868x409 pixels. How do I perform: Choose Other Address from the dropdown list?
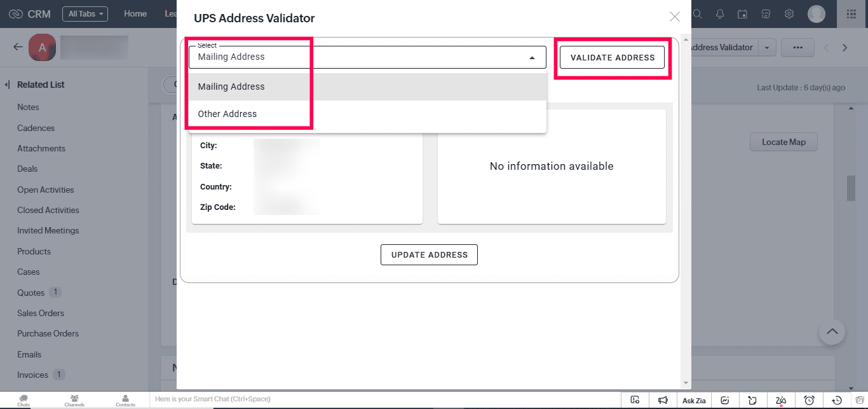click(367, 114)
